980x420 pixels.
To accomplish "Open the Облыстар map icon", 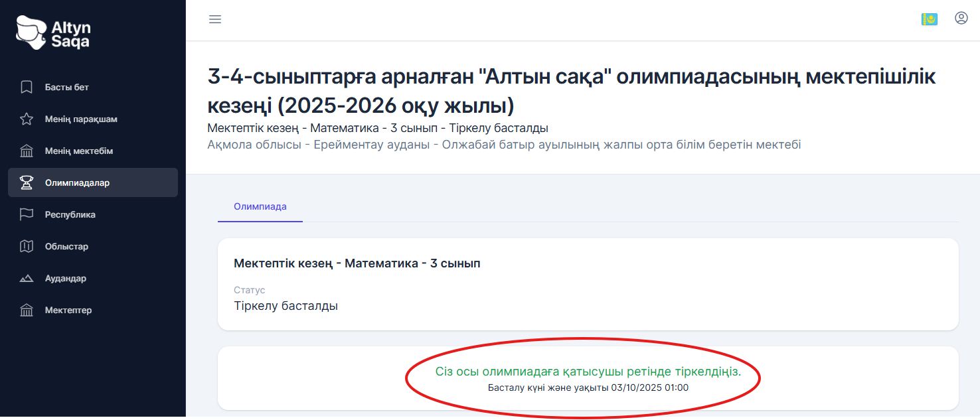I will [x=25, y=246].
